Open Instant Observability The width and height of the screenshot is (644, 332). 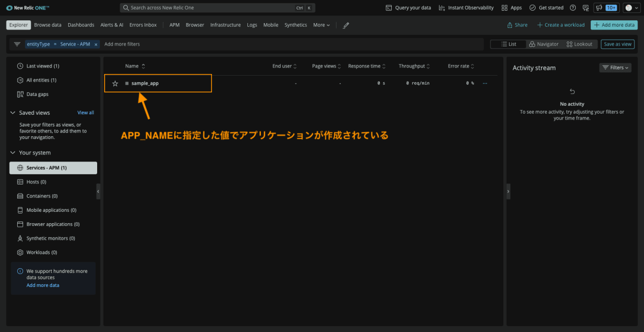coord(466,8)
